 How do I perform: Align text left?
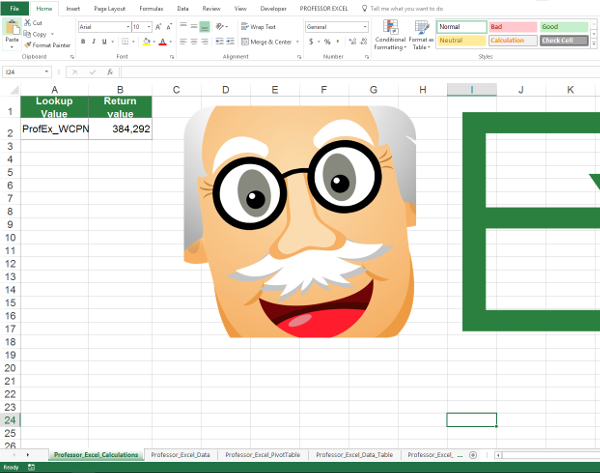point(183,41)
